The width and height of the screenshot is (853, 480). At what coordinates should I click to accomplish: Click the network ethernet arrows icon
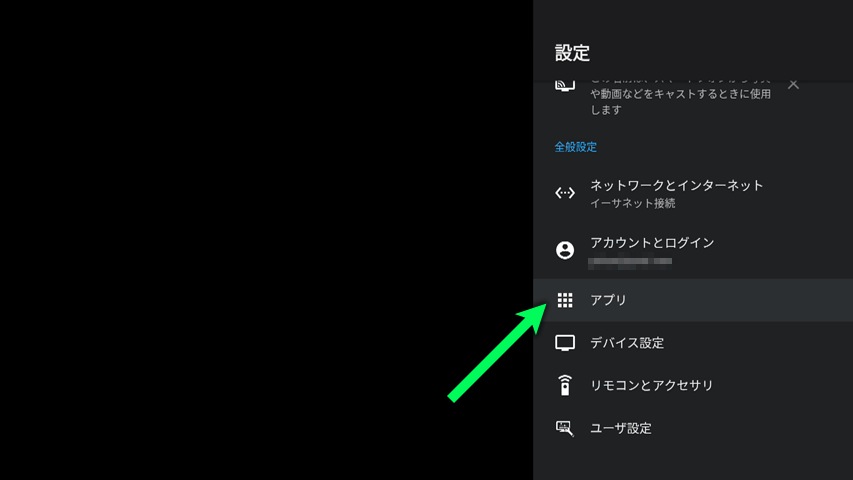click(565, 193)
